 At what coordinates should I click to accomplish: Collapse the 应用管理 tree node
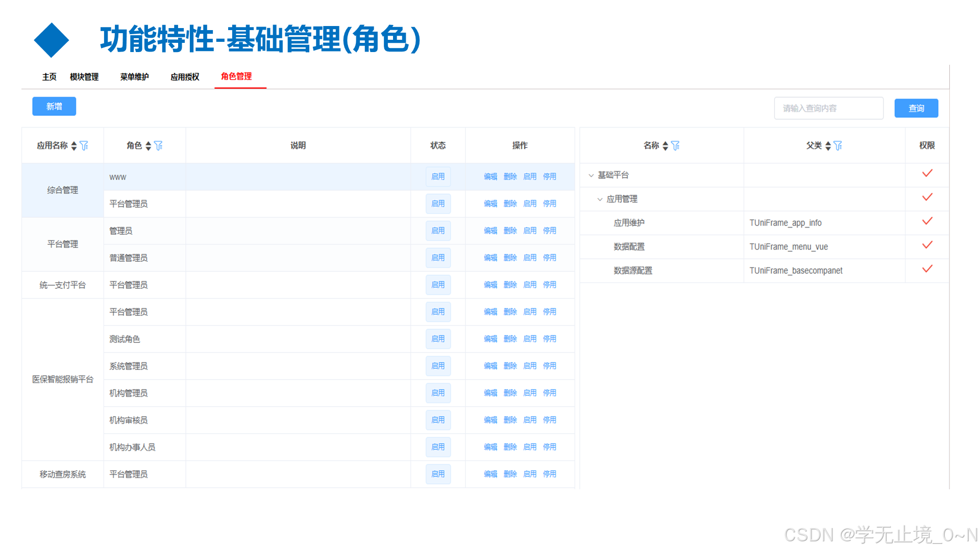[600, 199]
